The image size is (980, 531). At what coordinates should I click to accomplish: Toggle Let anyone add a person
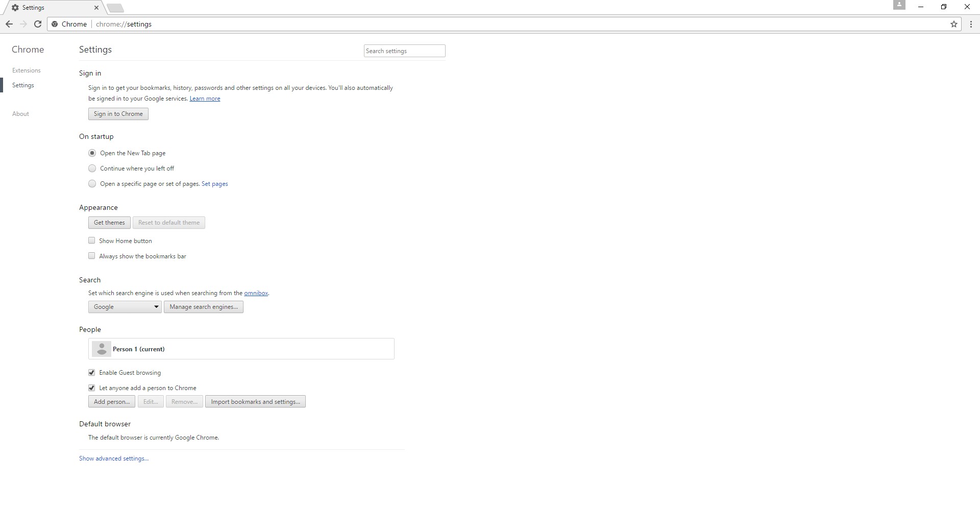(x=92, y=388)
